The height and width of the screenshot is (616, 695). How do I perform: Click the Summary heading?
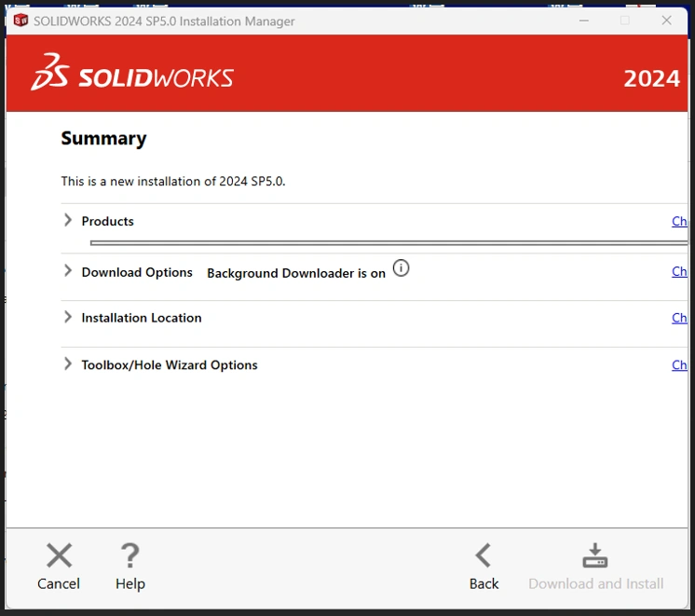(103, 139)
